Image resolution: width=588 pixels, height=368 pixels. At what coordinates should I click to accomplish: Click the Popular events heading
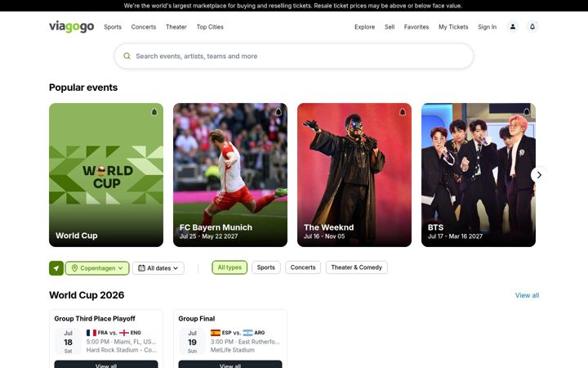[x=83, y=88]
